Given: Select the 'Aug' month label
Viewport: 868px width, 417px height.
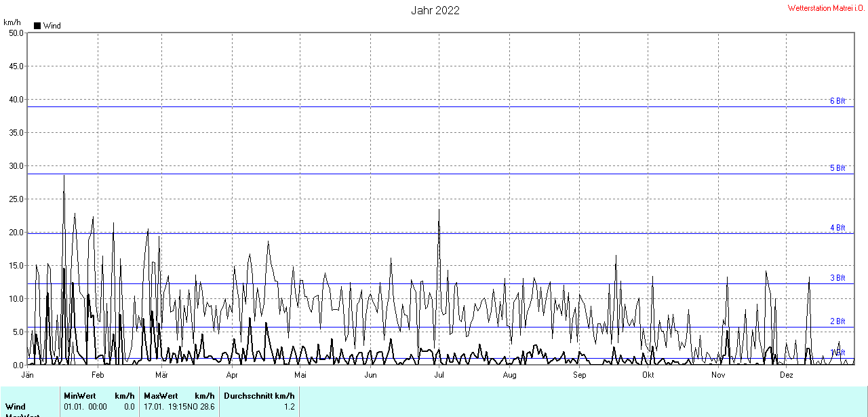Looking at the screenshot, I should [x=509, y=374].
